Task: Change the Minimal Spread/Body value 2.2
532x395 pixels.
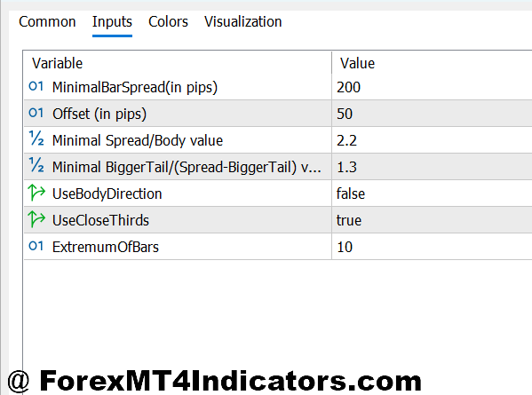Action: [x=432, y=140]
